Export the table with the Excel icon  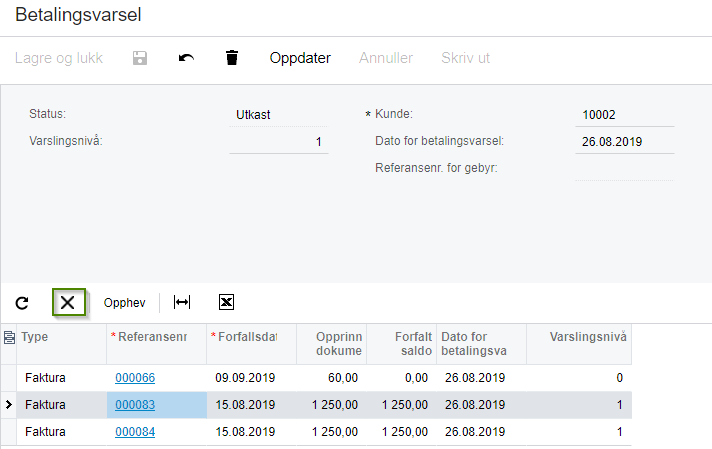226,302
